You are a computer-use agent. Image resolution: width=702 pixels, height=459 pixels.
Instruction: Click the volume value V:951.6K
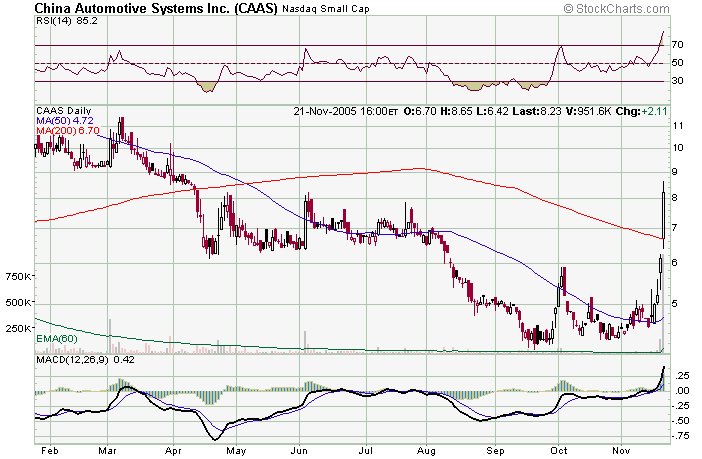pyautogui.click(x=588, y=111)
